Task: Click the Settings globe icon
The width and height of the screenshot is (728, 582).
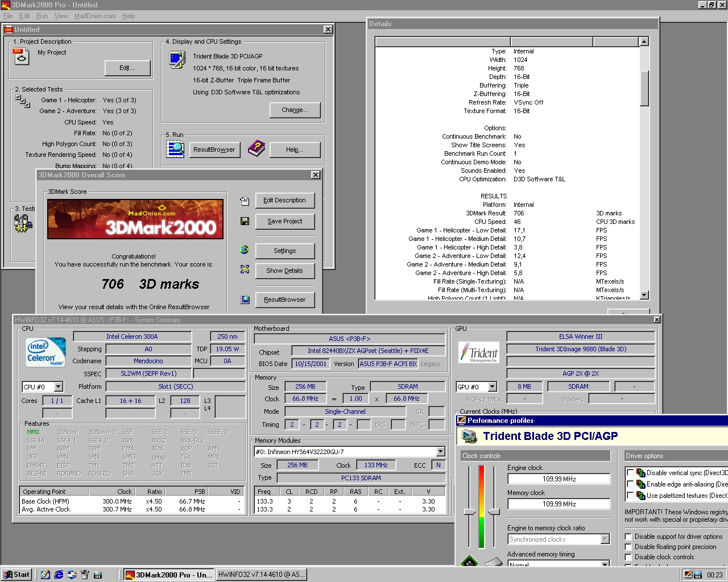Action: 244,250
